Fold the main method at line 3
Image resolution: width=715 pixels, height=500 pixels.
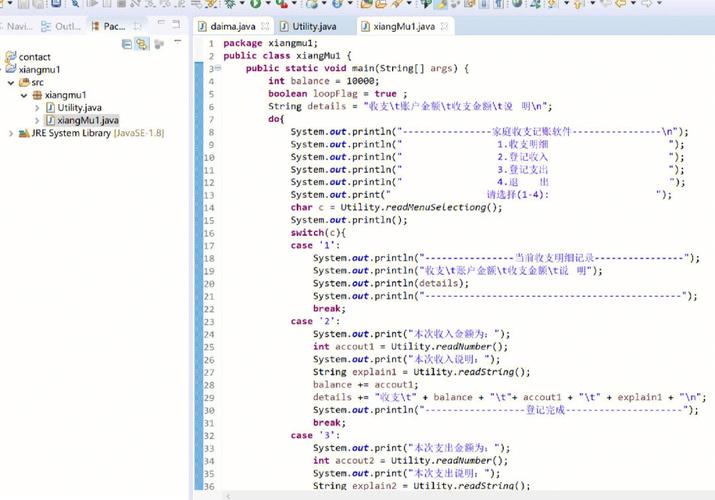pyautogui.click(x=218, y=69)
